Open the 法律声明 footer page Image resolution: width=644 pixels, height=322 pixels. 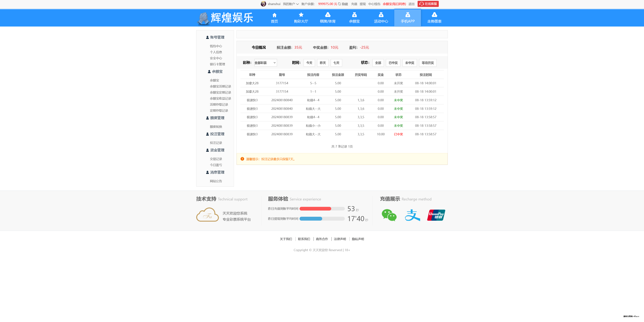tap(340, 239)
